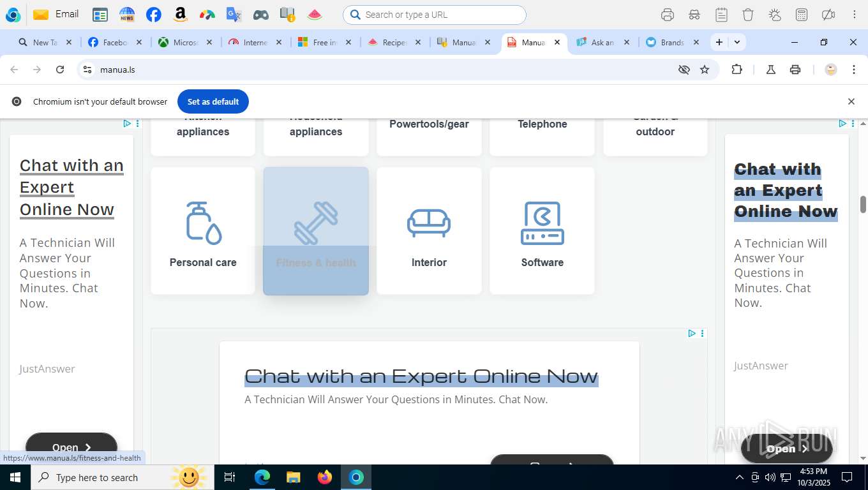Open the top bar three-dot menu
This screenshot has height=490, width=868.
pyautogui.click(x=854, y=15)
